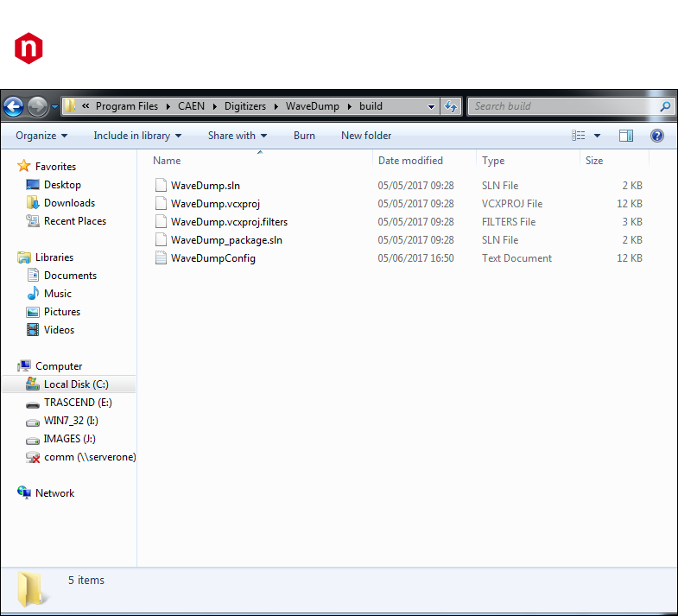The width and height of the screenshot is (678, 616).
Task: Navigate to WaveDump in breadcrumb
Action: [312, 106]
